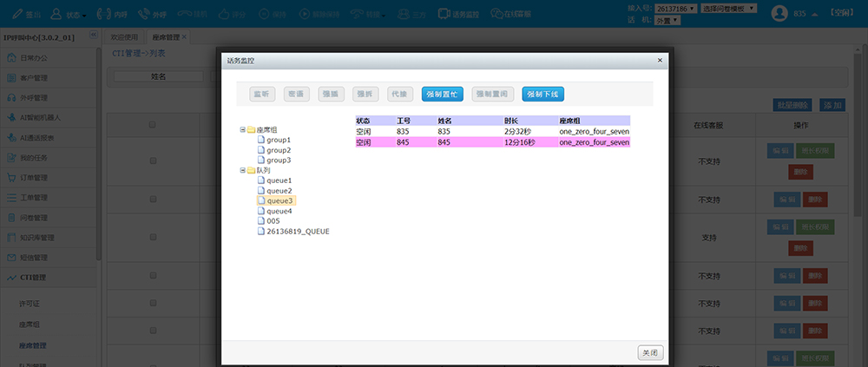The width and height of the screenshot is (868, 367).
Task: Click the 三方 three-way call icon
Action: [x=404, y=14]
